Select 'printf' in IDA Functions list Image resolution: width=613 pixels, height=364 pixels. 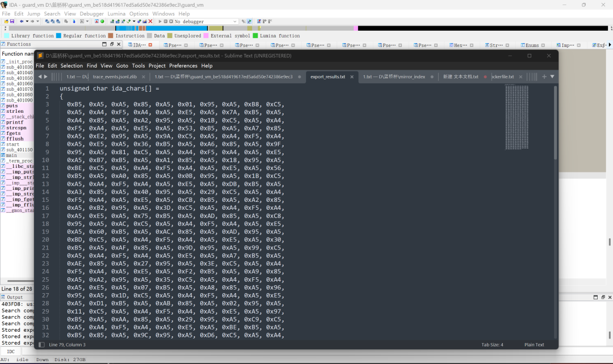pyautogui.click(x=15, y=122)
